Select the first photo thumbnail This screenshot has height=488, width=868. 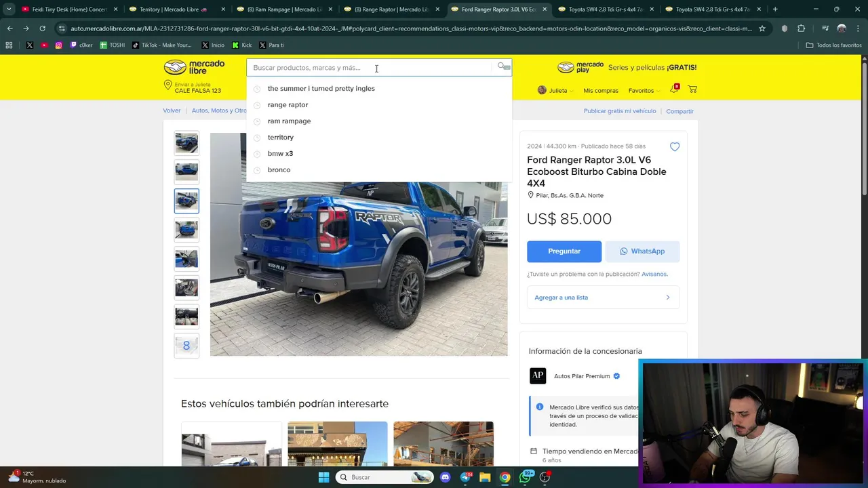tap(186, 143)
